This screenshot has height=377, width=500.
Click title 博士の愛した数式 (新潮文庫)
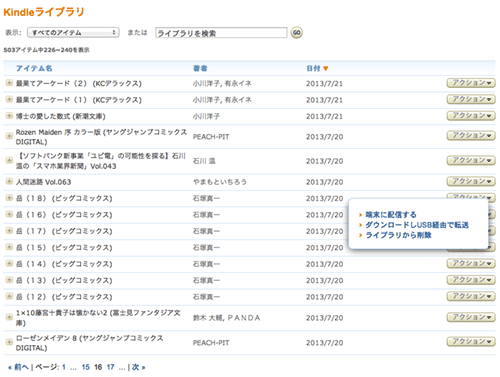point(60,116)
